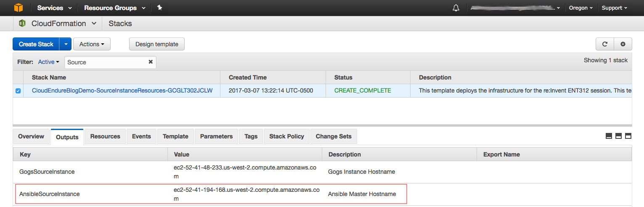Select the ec2-52-41-48-233 hostname value
644x207 pixels.
tap(245, 171)
